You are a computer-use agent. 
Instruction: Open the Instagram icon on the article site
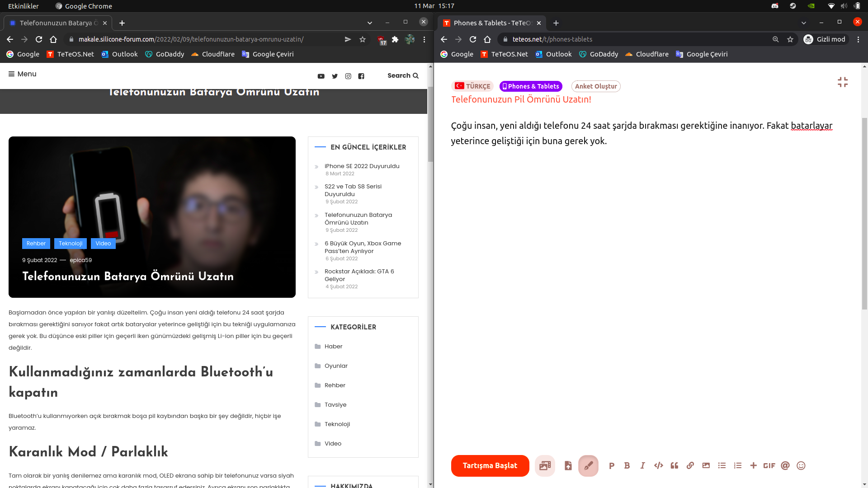348,76
